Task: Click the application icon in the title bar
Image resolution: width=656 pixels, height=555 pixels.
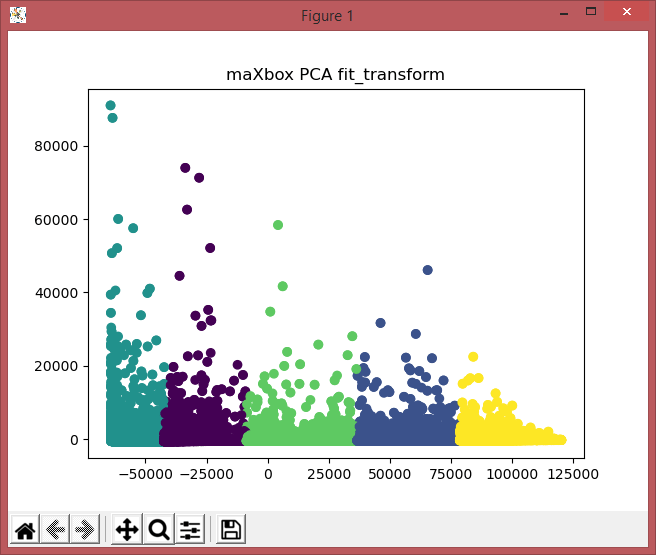Action: (x=17, y=15)
